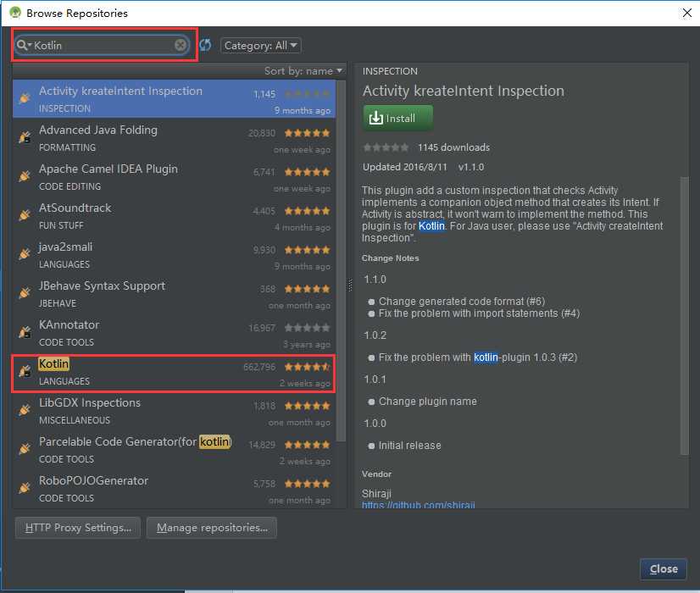Screen dimensions: 700x593
Task: Click the plug icon for Kotlin plugin
Action: [x=25, y=371]
